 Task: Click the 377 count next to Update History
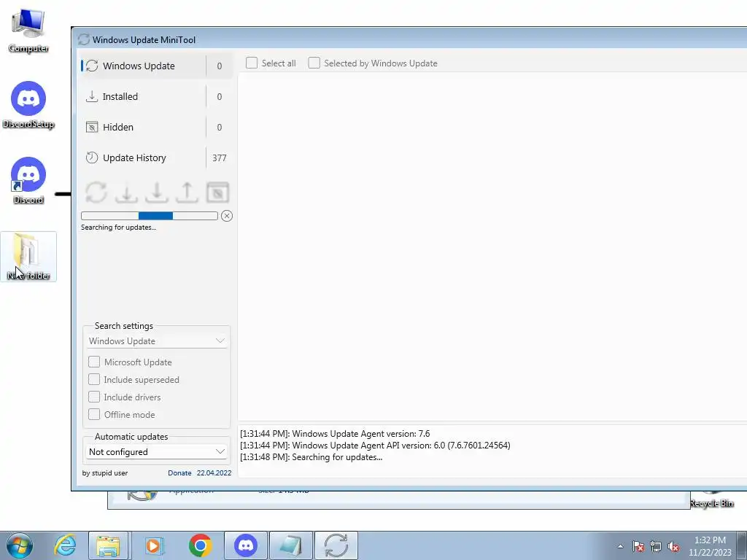220,157
